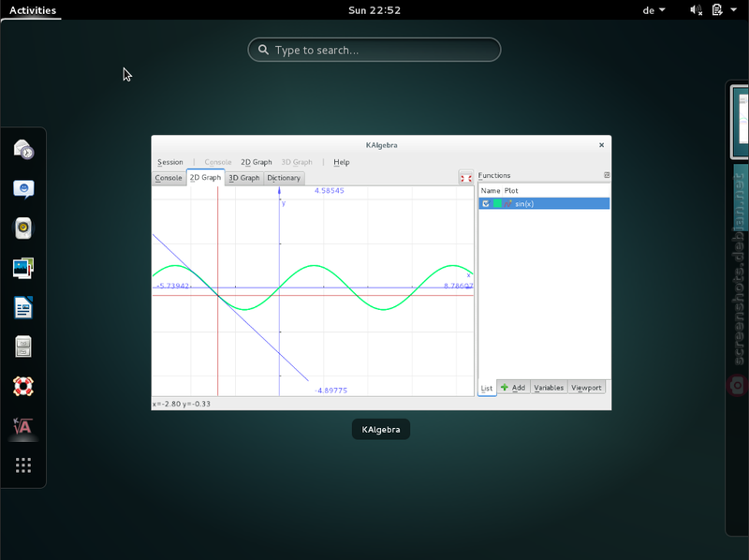Select the List tab in Functions
Viewport: 749px width, 560px height.
(x=487, y=388)
